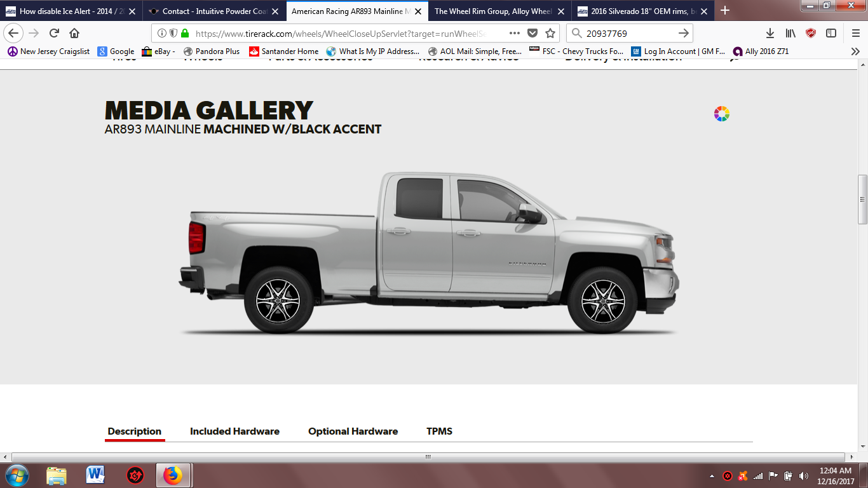Open the Library bookmarks icon

[x=790, y=33]
